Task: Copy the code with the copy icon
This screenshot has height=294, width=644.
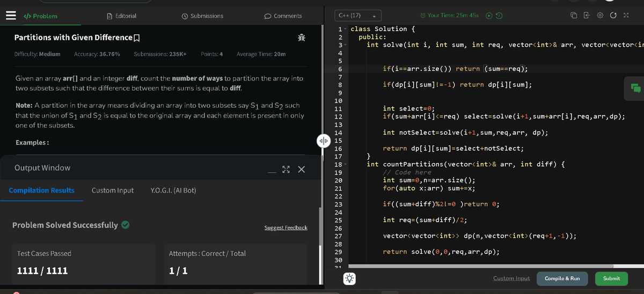Action: (x=574, y=15)
